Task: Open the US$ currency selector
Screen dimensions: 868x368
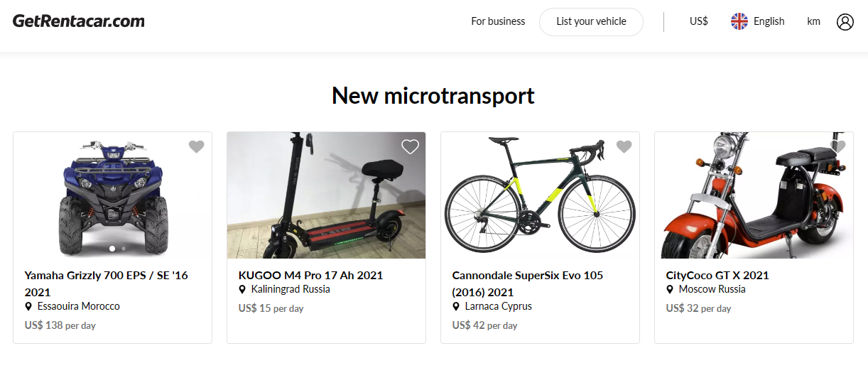Action: pos(698,21)
